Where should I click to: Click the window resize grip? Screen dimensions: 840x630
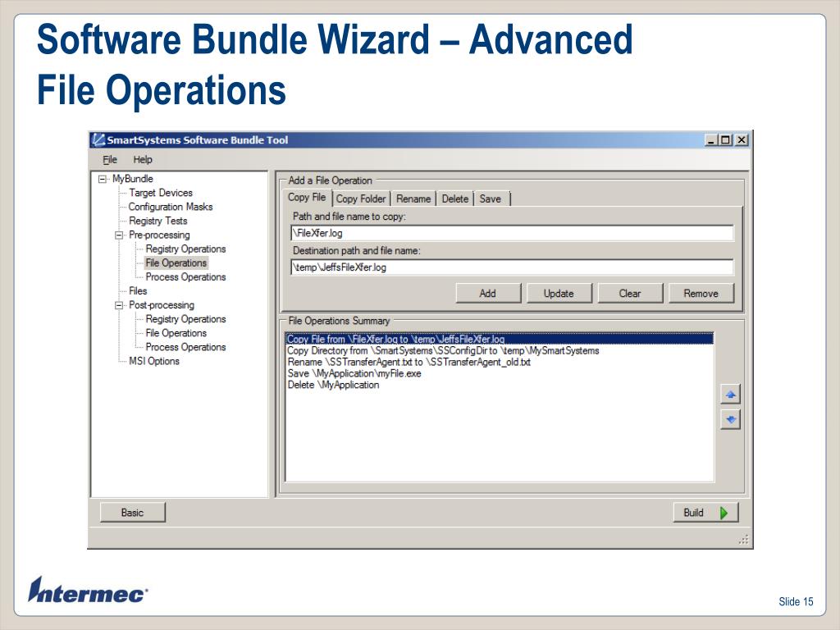(743, 540)
